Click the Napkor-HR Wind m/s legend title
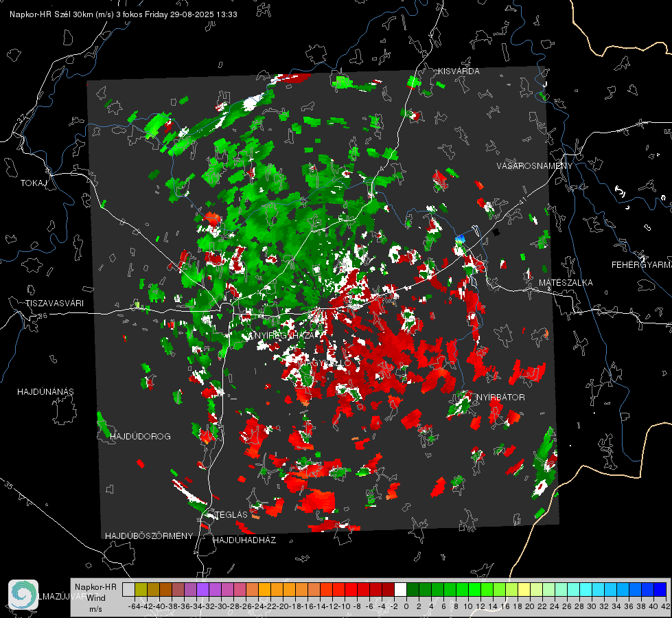Image resolution: width=672 pixels, height=618 pixels. tap(95, 598)
